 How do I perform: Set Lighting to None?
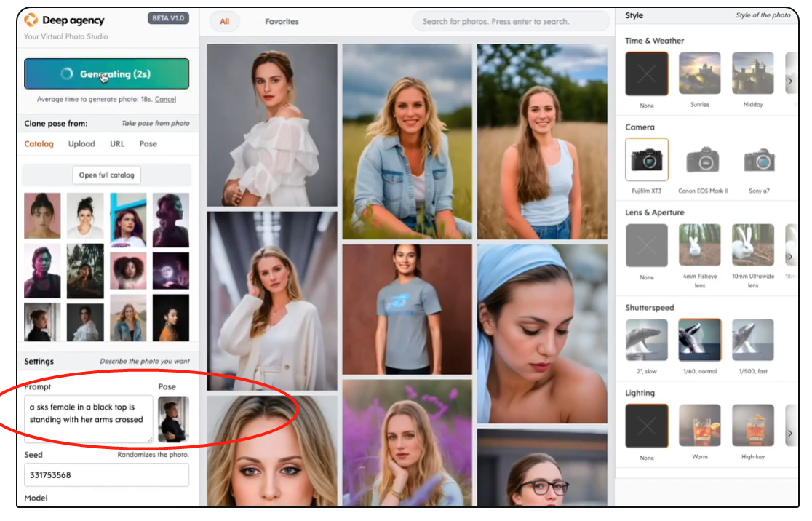pos(646,426)
